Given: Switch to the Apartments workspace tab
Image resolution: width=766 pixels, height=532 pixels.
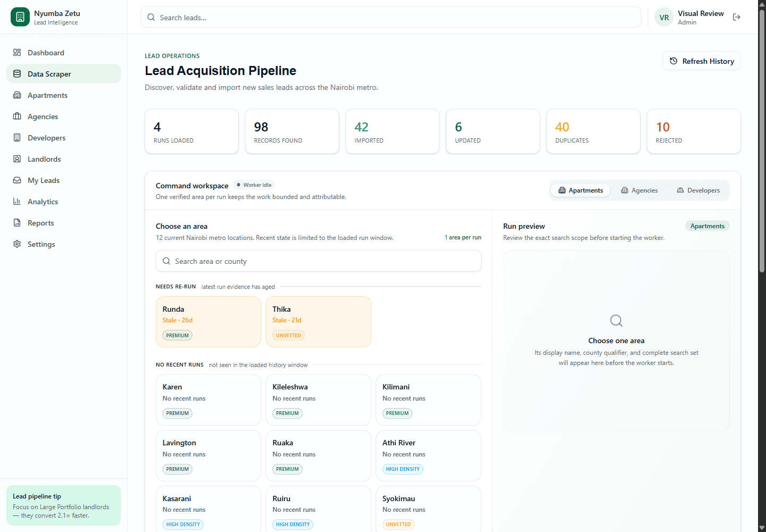Looking at the screenshot, I should [580, 190].
